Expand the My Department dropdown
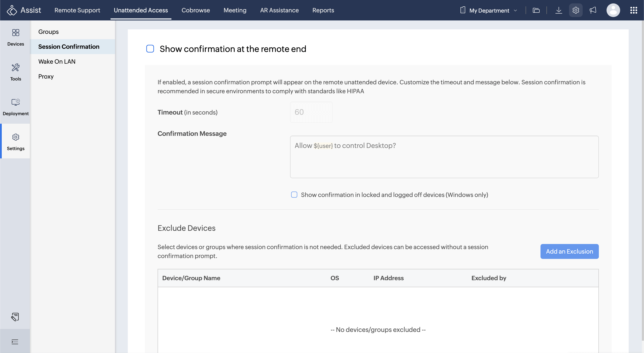Viewport: 644px width, 353px height. pyautogui.click(x=489, y=10)
